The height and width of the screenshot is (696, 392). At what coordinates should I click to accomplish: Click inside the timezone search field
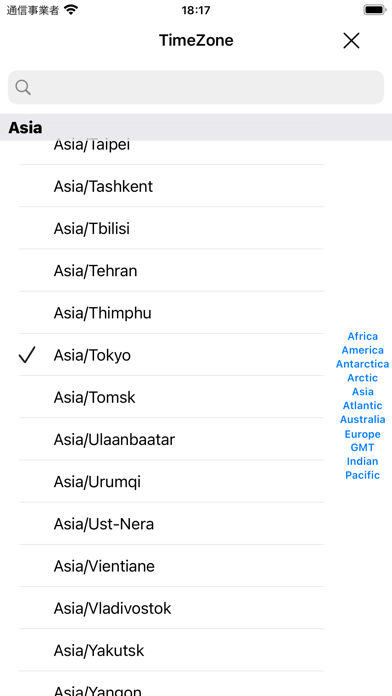point(196,87)
